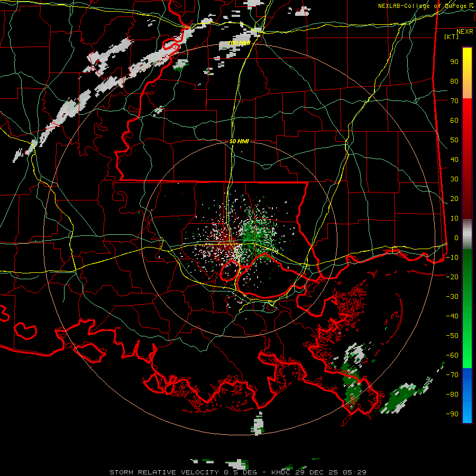Click the 50 NMI range ring label
476x476 pixels.
239,141
